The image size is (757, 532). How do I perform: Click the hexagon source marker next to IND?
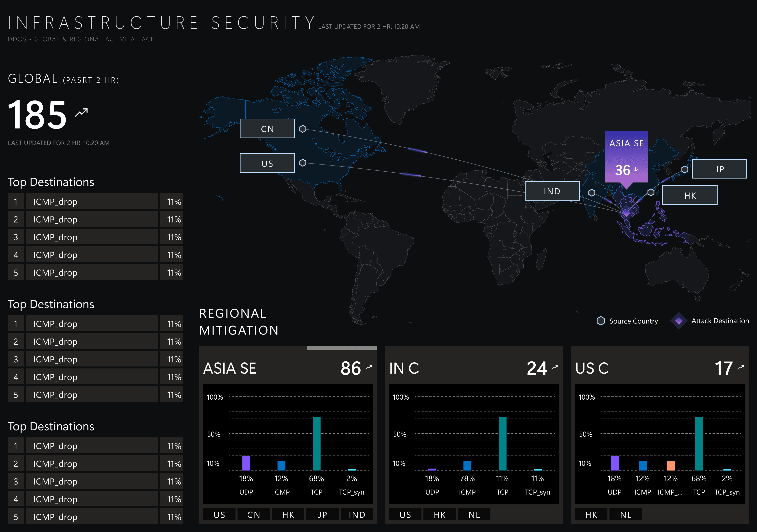(592, 193)
